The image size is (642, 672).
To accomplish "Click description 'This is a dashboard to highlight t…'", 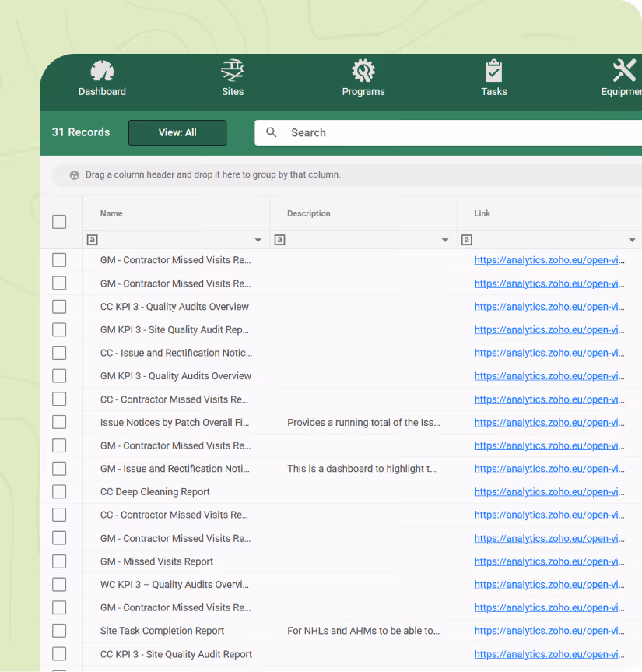I will [x=362, y=469].
